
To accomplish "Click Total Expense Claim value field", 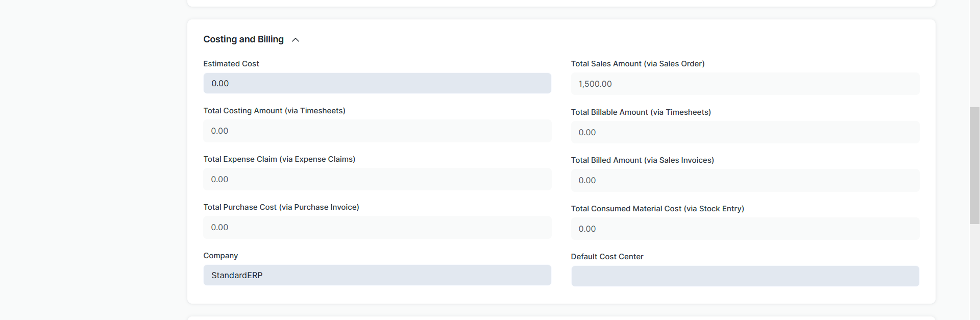I will (377, 179).
